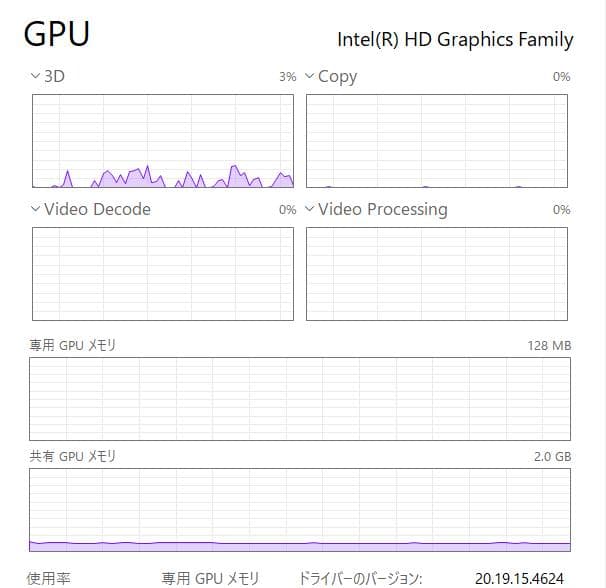Screen dimensions: 606x588
Task: Open the Video Decode engine selector
Action: (x=36, y=209)
